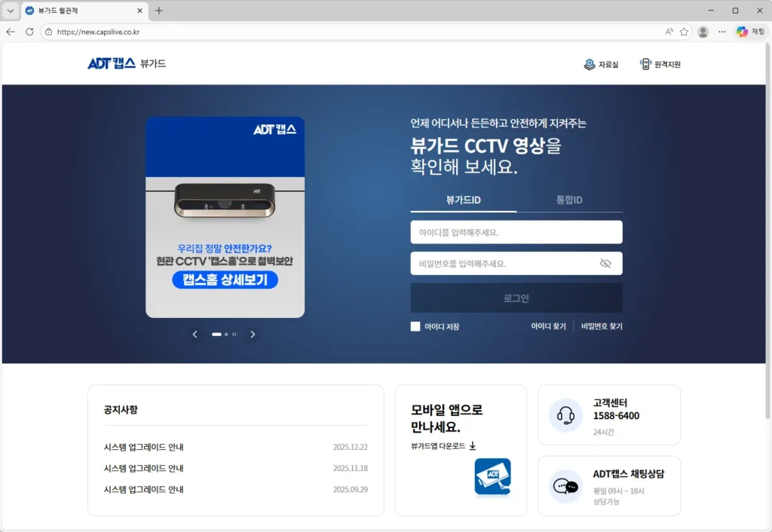772x532 pixels.
Task: Check the 아이디 저장 checkbox
Action: (415, 326)
